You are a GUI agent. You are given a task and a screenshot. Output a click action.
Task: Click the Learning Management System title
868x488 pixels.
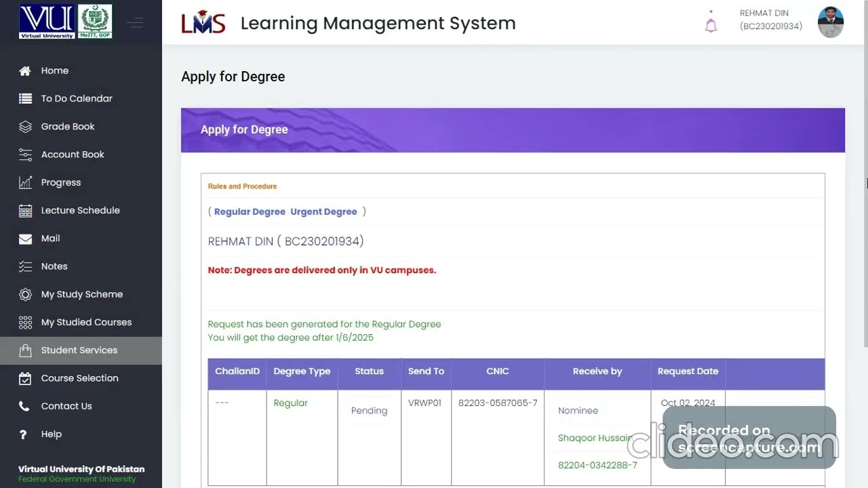(x=378, y=23)
